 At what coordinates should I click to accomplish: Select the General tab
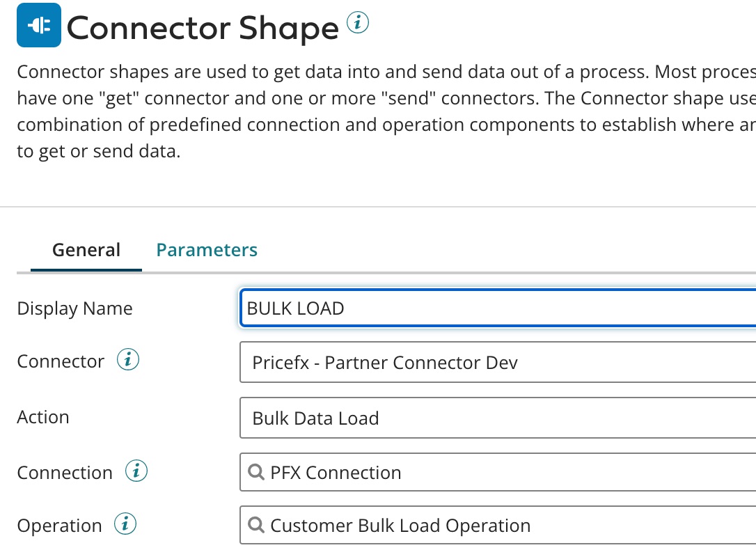(86, 249)
